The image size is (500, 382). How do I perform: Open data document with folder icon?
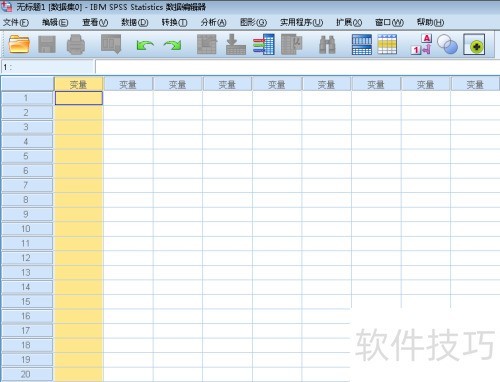(x=19, y=44)
